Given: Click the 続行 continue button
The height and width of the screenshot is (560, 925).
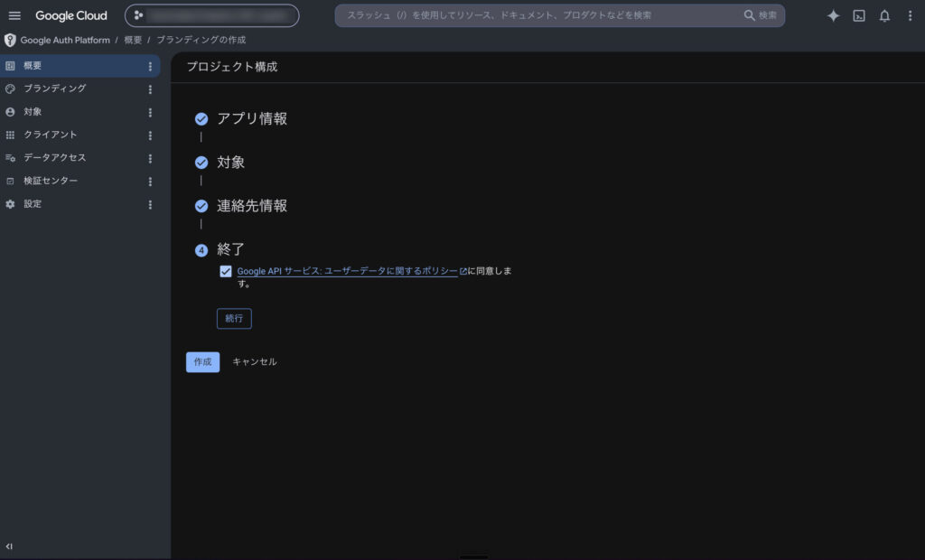Looking at the screenshot, I should point(234,319).
